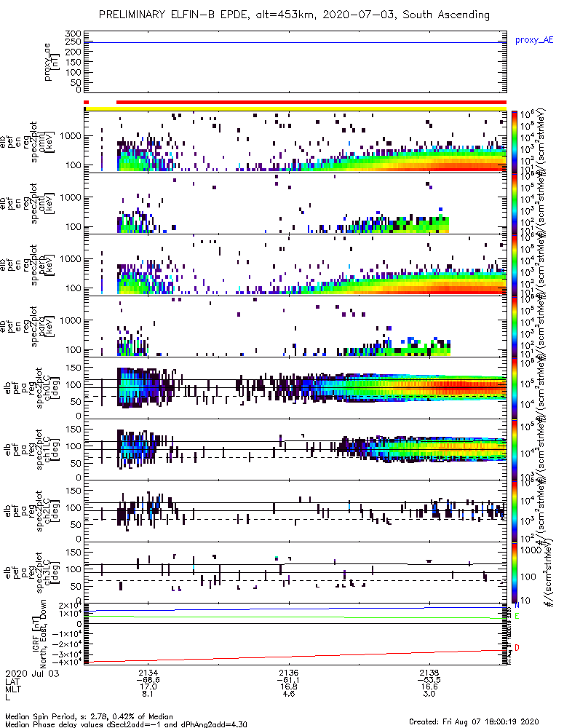The width and height of the screenshot is (564, 728).
Task: Click the 'IGRF [nT] North, East, Down' axis label
Action: (x=39, y=634)
